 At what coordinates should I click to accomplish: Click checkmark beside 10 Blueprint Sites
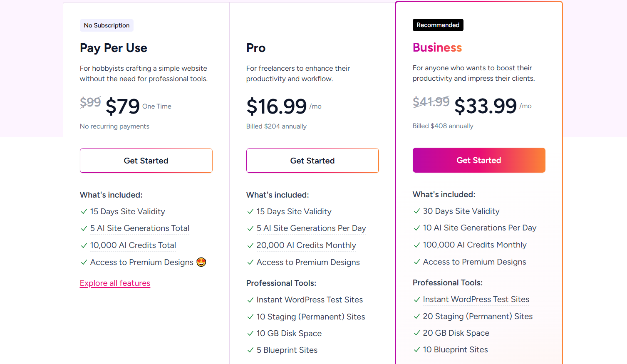416,350
